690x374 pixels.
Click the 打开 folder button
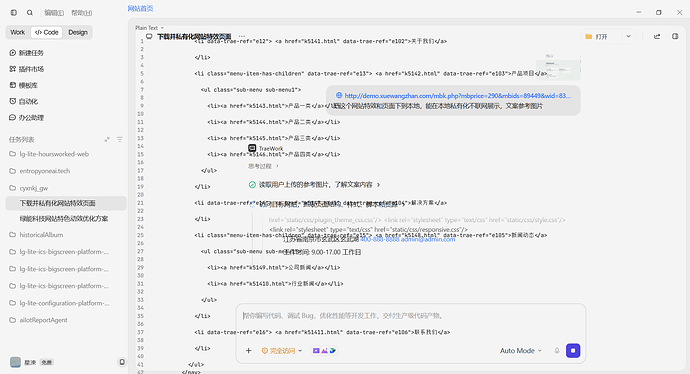click(602, 37)
